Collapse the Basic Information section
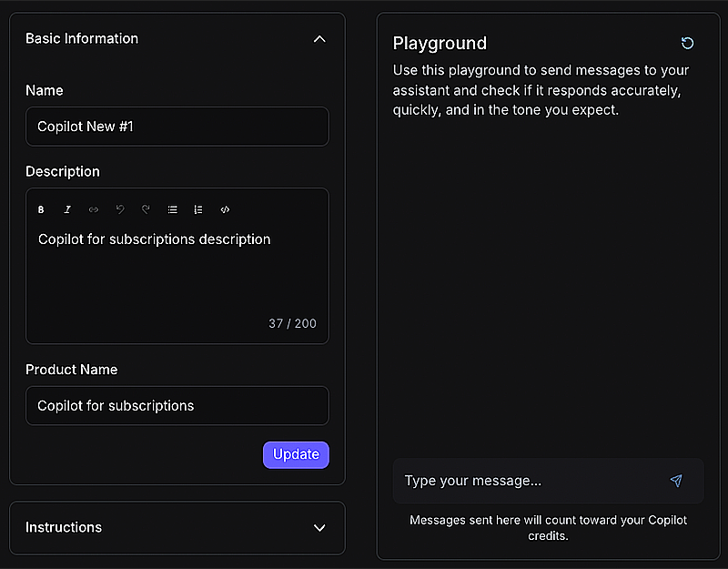 (318, 39)
